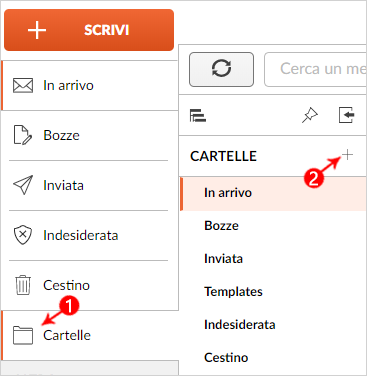Open Cartelle folder icon in sidebar

(23, 335)
